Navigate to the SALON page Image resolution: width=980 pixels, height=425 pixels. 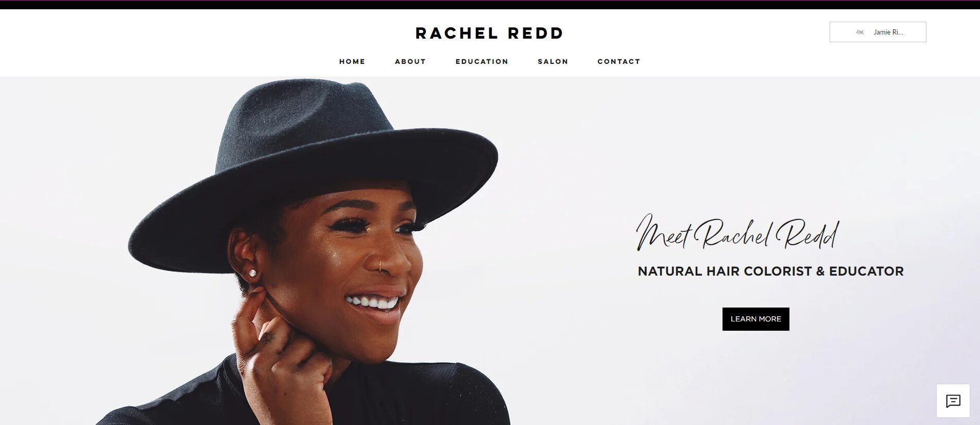(553, 61)
